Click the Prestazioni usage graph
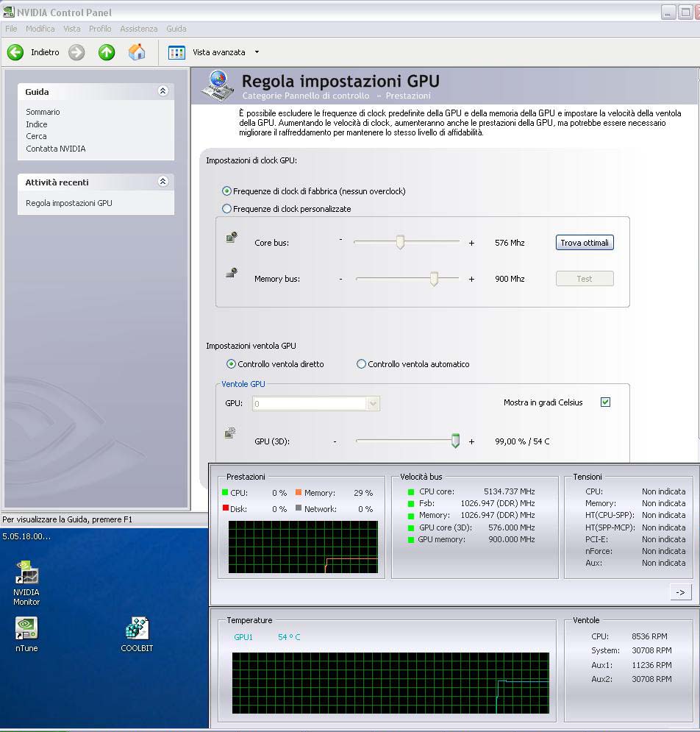The image size is (700, 732). 303,547
